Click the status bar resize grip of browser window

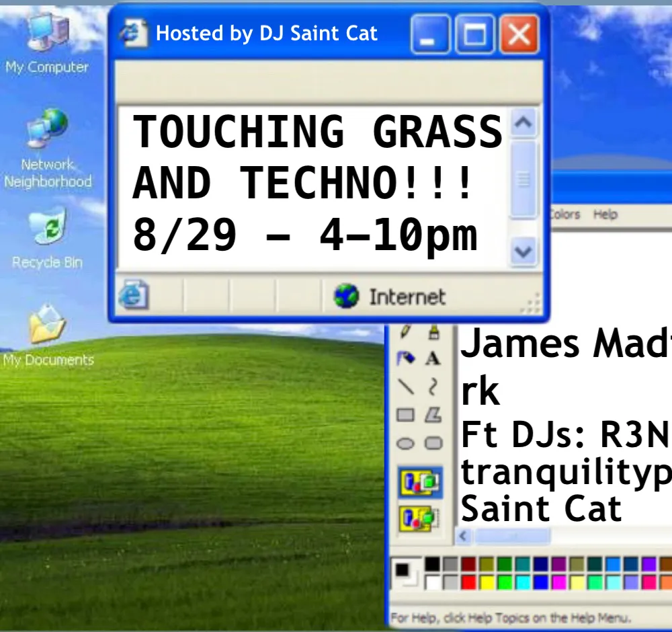click(532, 304)
